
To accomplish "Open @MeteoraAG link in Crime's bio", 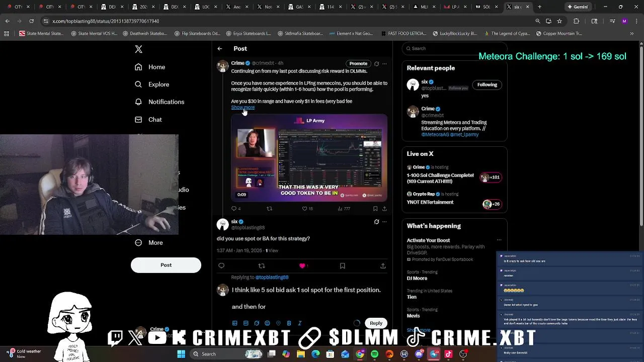I will point(436,135).
